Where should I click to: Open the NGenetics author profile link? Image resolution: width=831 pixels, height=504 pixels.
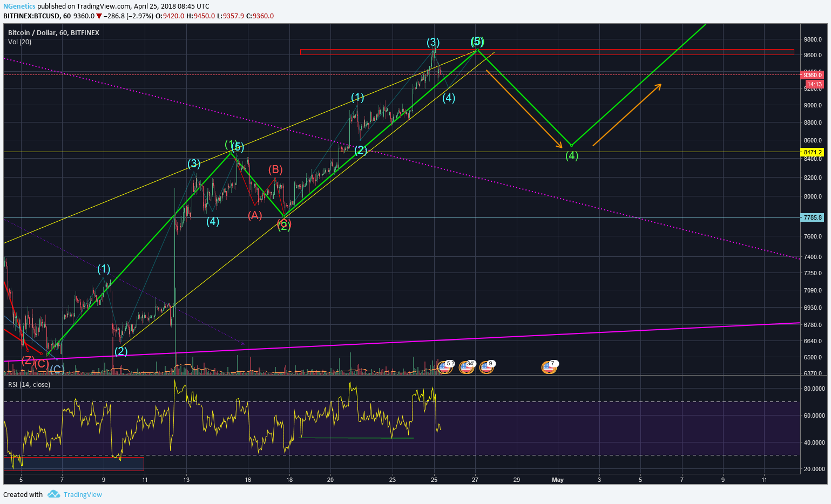click(19, 6)
